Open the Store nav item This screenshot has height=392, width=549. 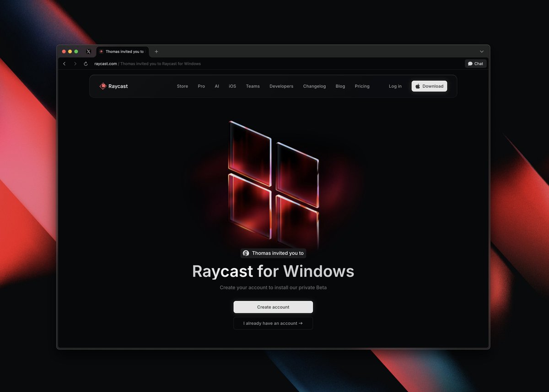pos(183,86)
